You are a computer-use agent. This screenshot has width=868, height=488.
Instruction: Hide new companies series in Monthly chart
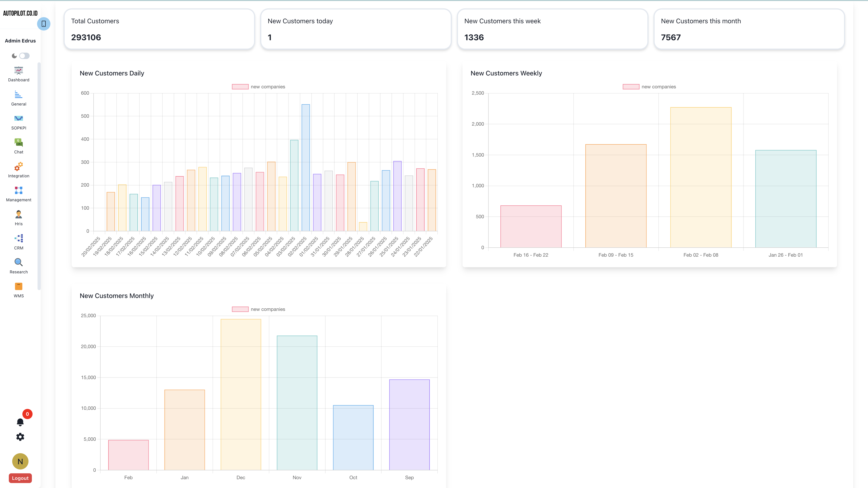click(240, 309)
